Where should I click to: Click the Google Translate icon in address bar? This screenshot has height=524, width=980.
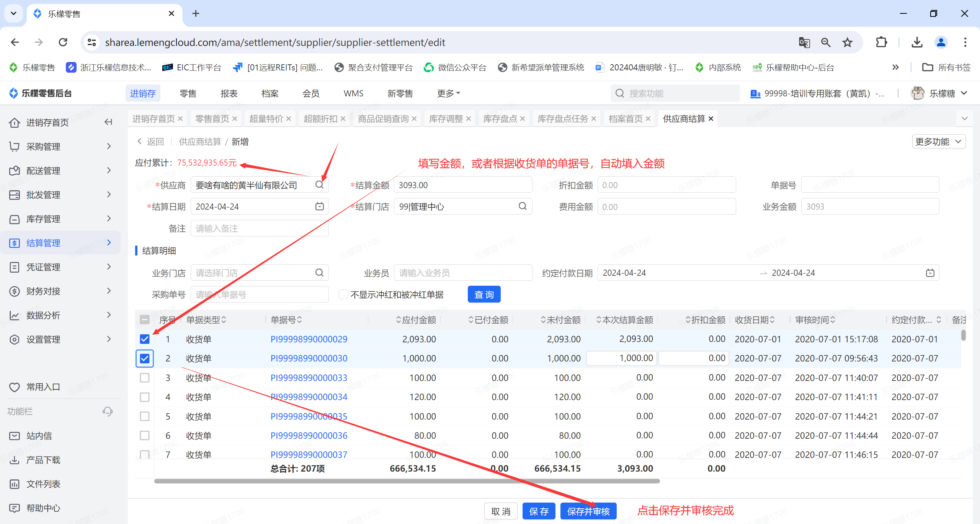(x=804, y=42)
